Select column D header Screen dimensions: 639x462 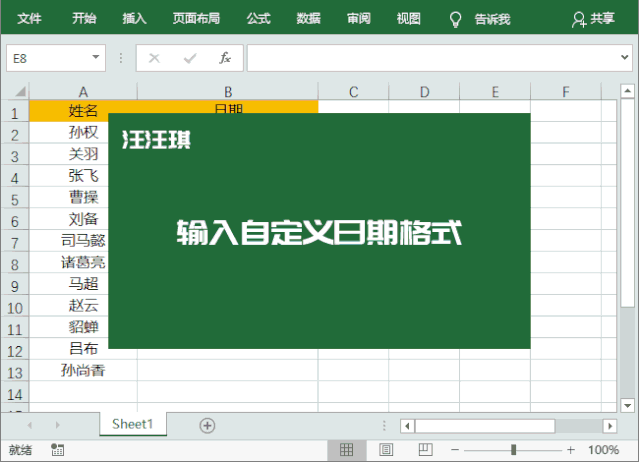424,92
